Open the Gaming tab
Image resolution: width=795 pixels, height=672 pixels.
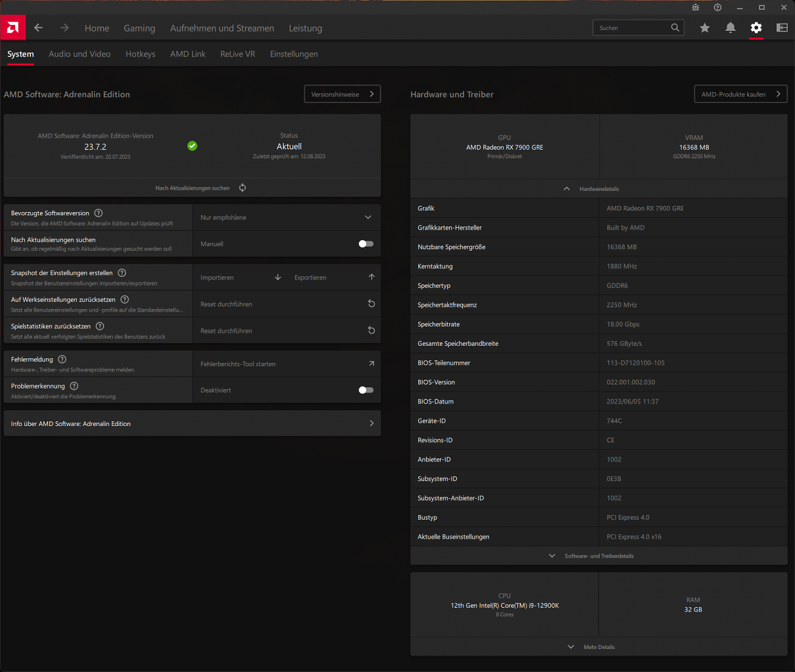click(x=139, y=28)
